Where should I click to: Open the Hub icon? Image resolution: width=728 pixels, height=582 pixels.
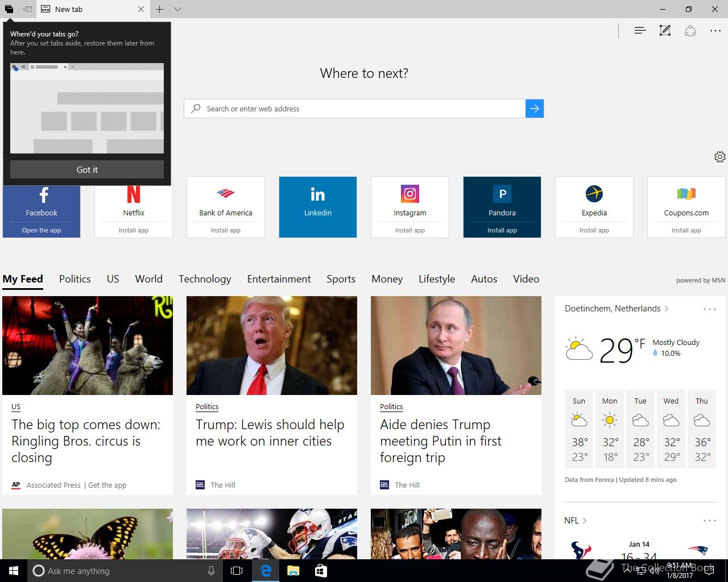[640, 31]
